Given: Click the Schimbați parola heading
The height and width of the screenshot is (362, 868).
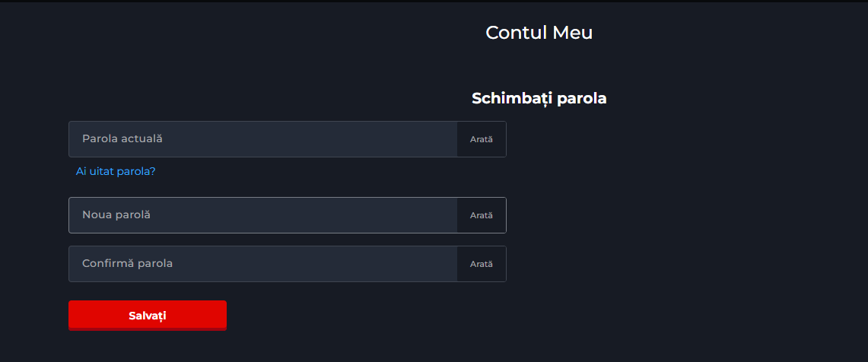Looking at the screenshot, I should tap(539, 98).
